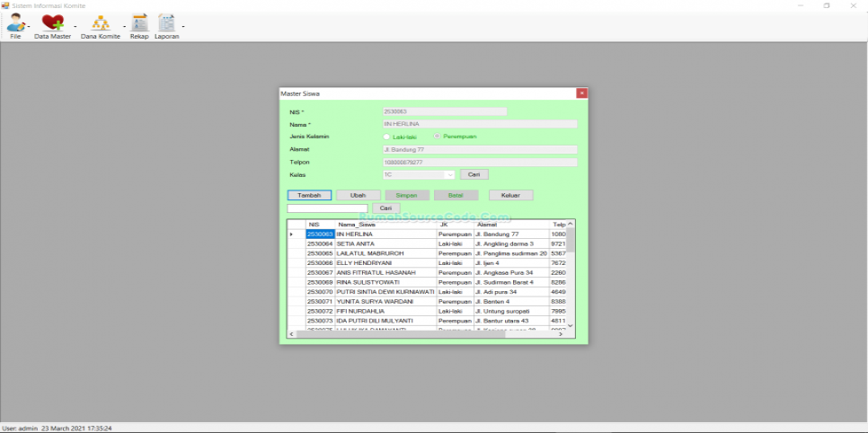Select NIS cell 2530065
This screenshot has height=433, width=868.
coord(320,253)
